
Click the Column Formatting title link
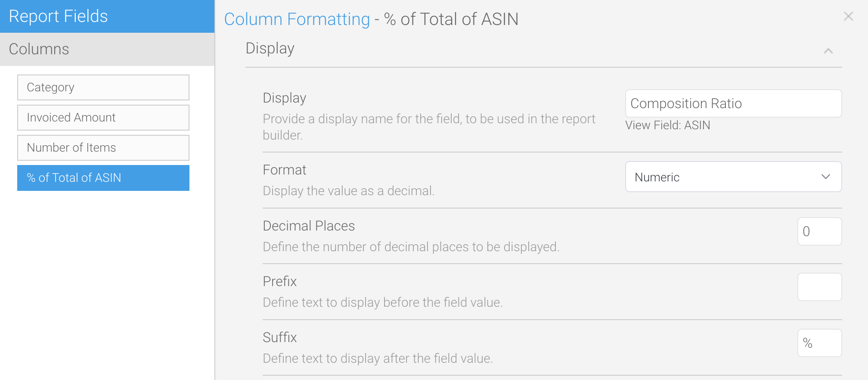click(x=297, y=19)
